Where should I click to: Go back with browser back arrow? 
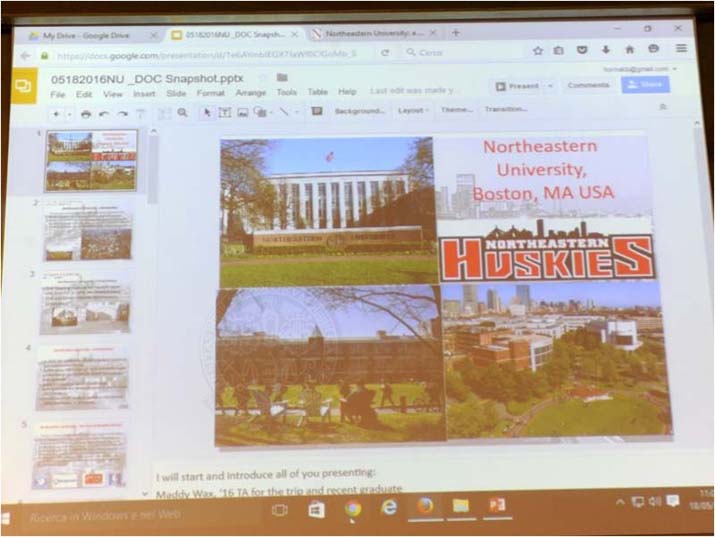click(x=26, y=56)
